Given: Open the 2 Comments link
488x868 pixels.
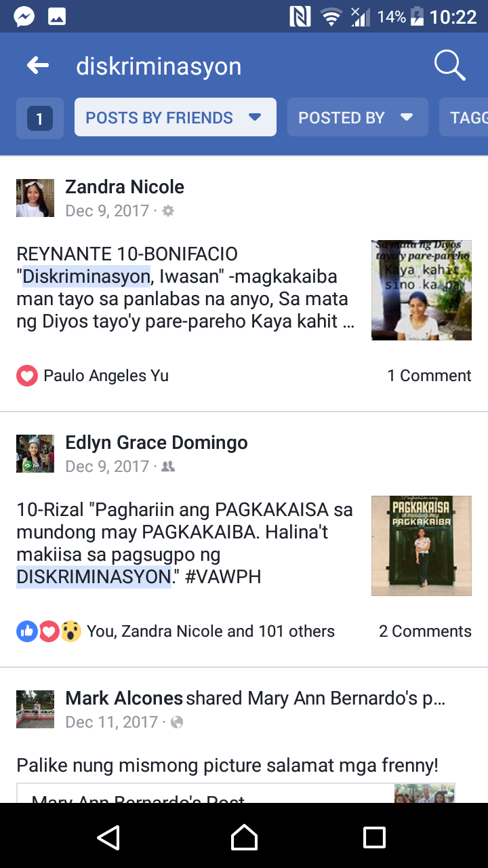Looking at the screenshot, I should [x=425, y=631].
